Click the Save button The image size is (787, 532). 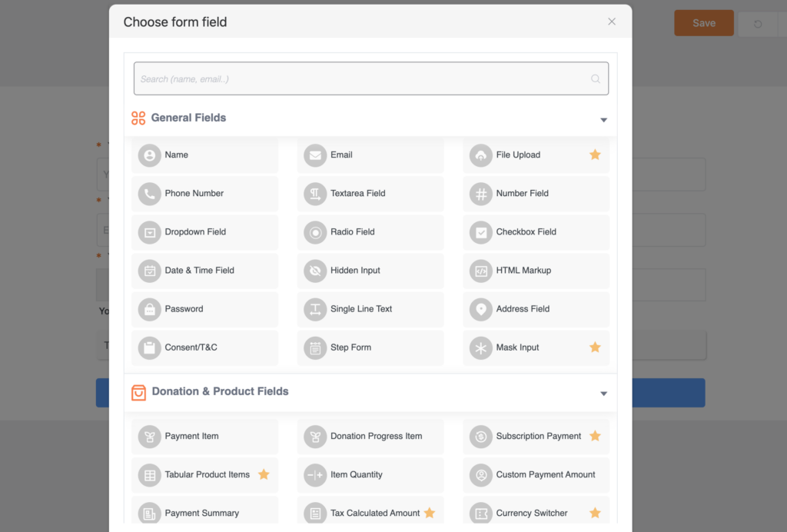(x=703, y=23)
